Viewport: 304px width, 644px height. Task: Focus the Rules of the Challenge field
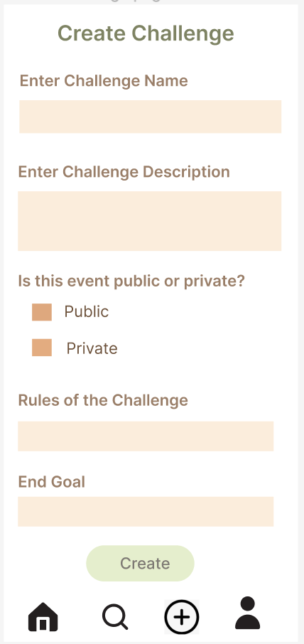(146, 436)
